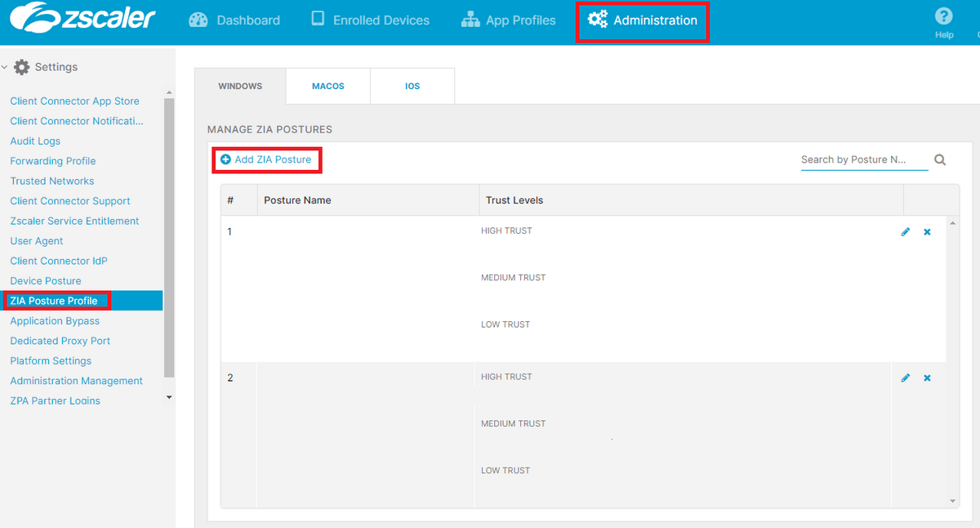Screen dimensions: 980x528
Task: Open Administration Management
Action: (76, 381)
